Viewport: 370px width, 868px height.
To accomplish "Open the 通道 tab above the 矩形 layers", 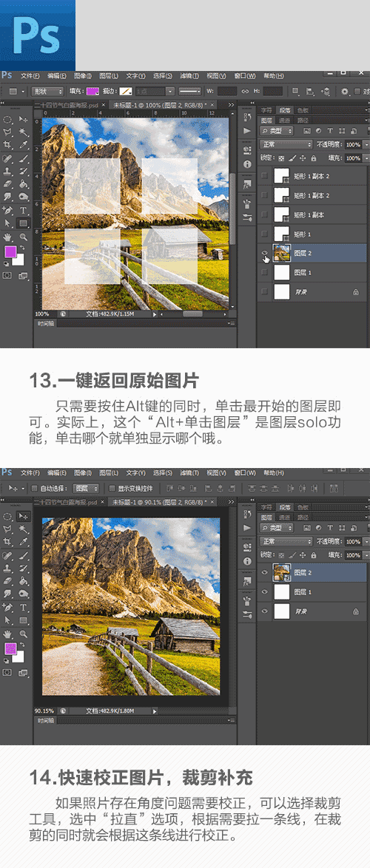I will click(285, 120).
